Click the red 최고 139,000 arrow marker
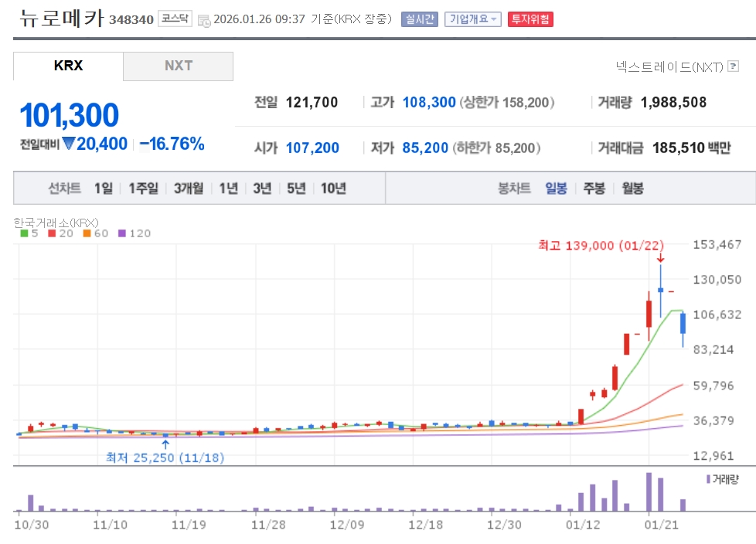The width and height of the screenshot is (756, 544). pyautogui.click(x=660, y=258)
